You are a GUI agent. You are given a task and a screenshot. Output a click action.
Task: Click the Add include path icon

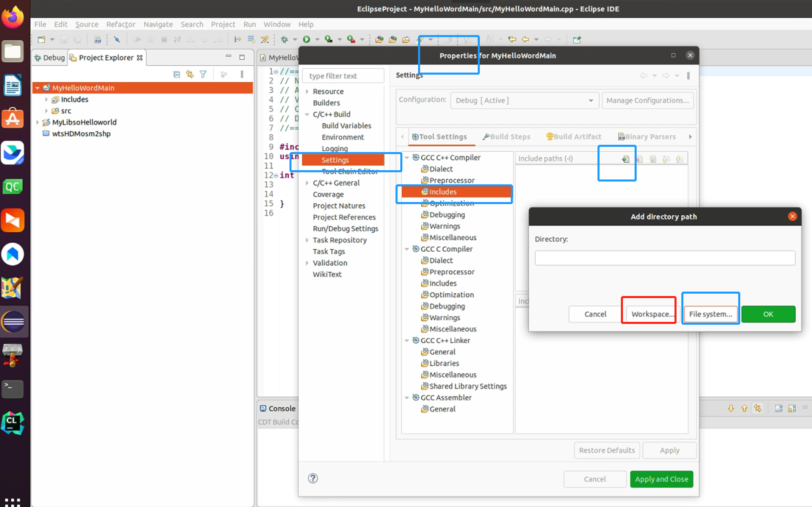pos(625,159)
